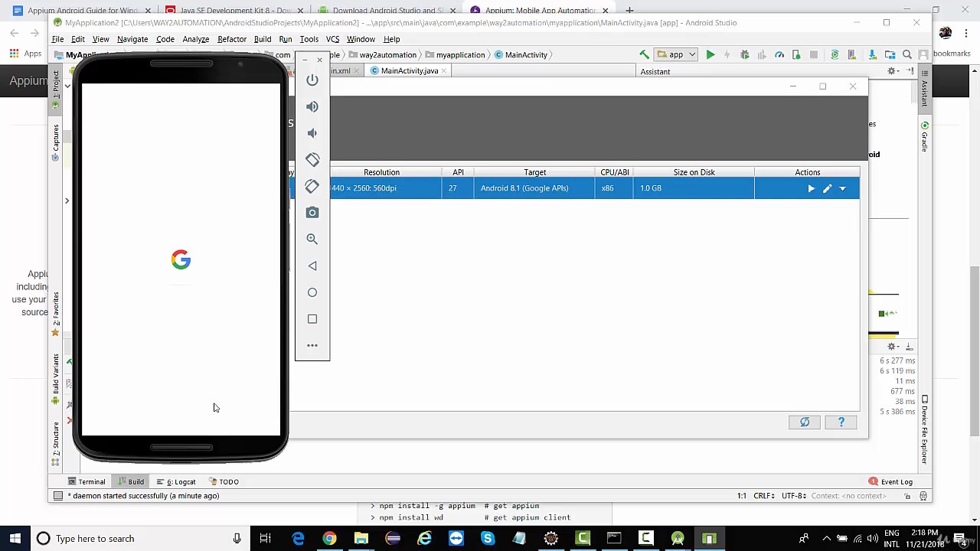Expand the AVD actions down arrow menu
The height and width of the screenshot is (551, 980).
843,188
